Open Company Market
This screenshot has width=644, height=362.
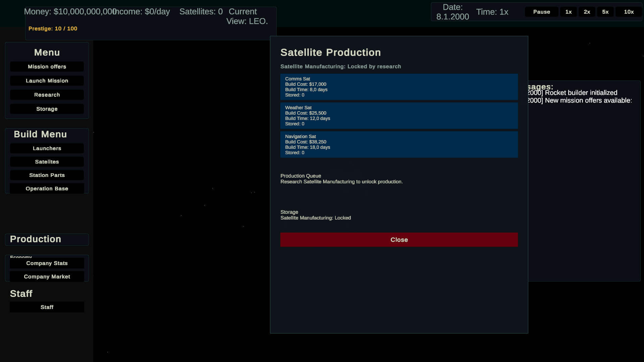click(x=47, y=277)
